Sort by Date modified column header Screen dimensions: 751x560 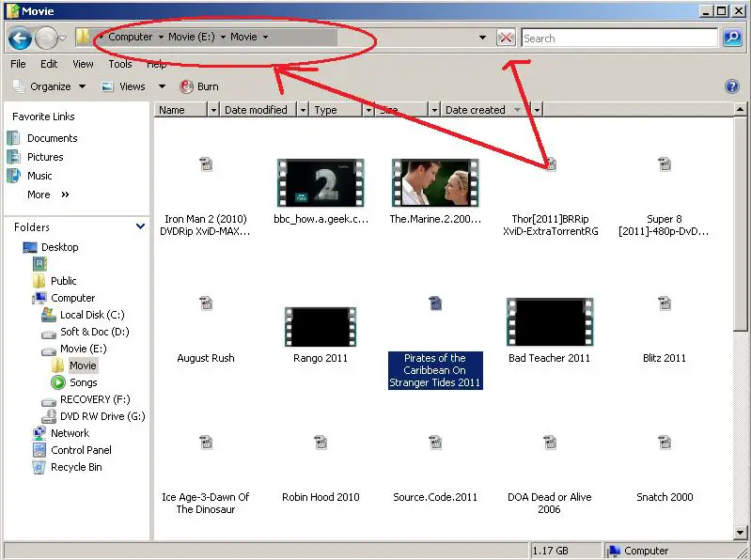pyautogui.click(x=258, y=110)
